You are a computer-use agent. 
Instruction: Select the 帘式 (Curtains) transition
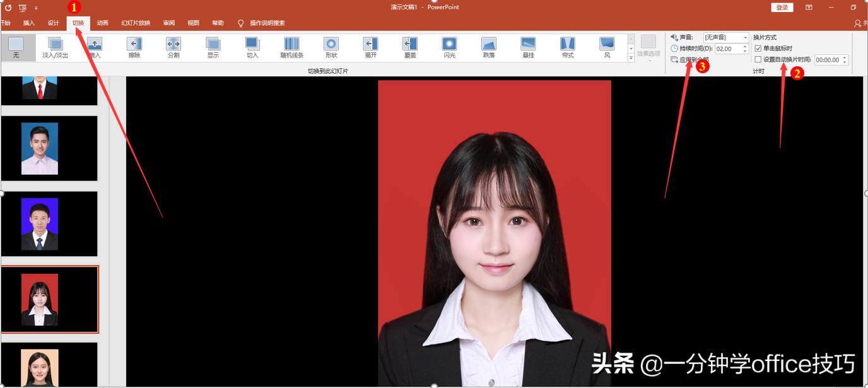[566, 46]
